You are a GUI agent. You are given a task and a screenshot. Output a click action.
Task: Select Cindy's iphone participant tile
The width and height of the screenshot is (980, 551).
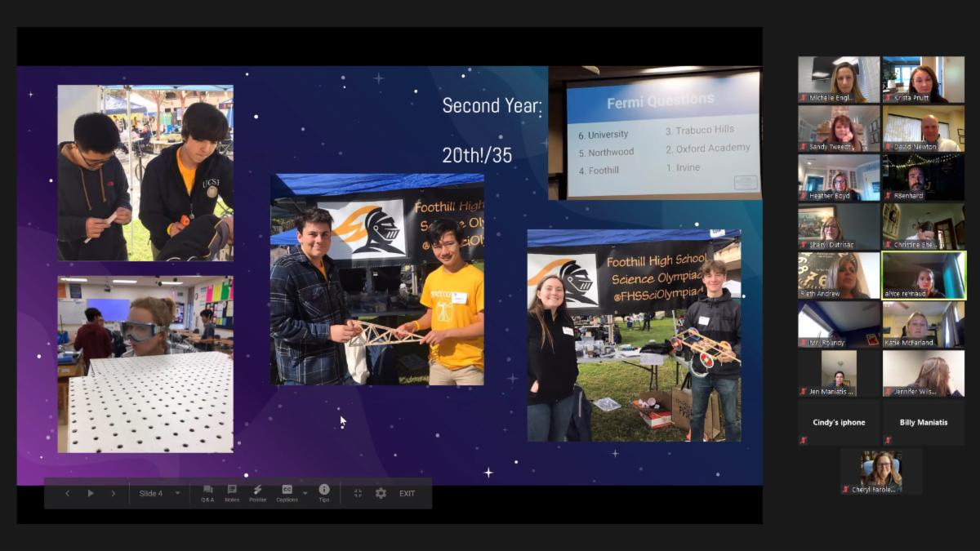pos(839,422)
